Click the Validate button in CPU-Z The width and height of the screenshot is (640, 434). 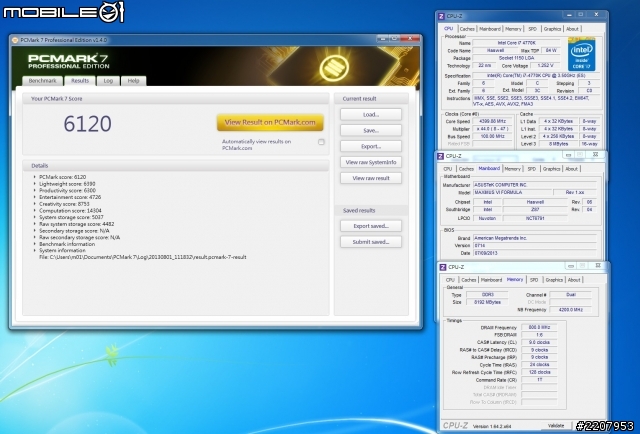[x=556, y=425]
